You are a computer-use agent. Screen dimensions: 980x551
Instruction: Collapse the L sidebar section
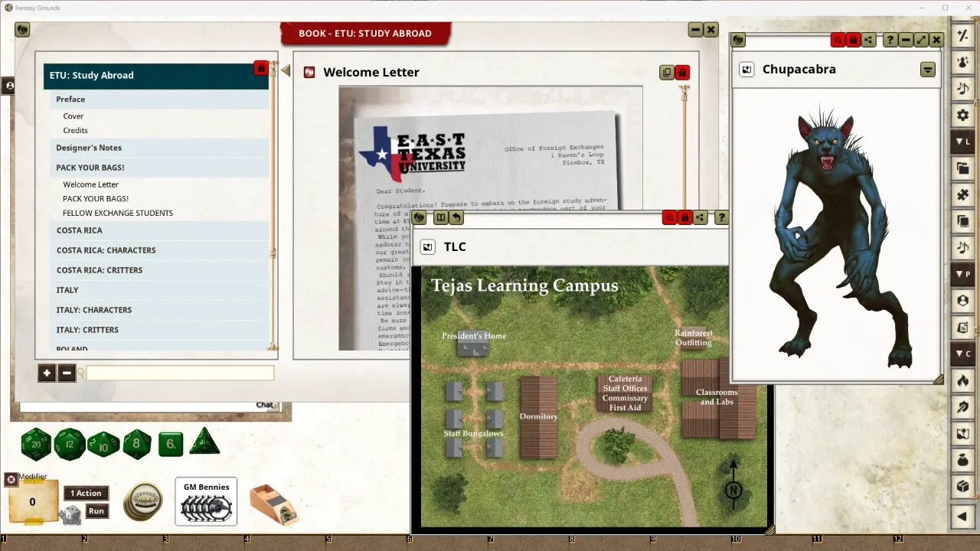(962, 142)
